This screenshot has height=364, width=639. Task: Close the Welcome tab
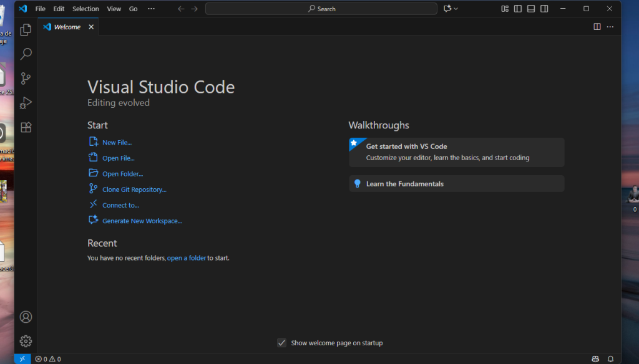click(91, 27)
